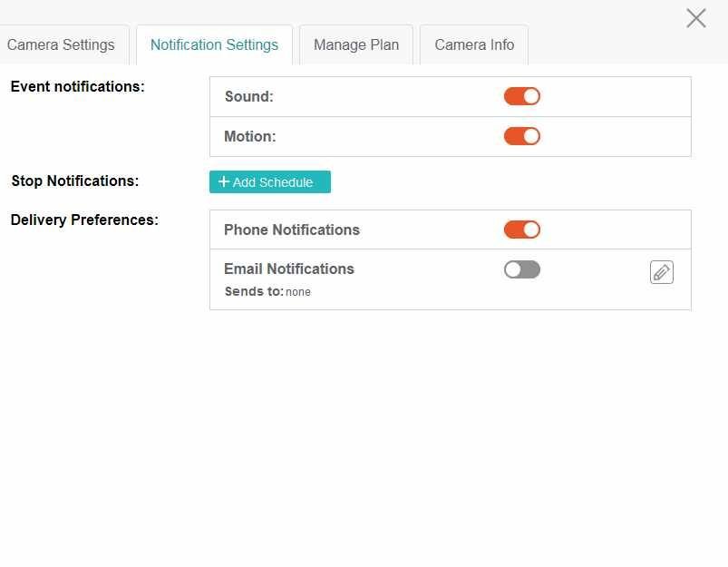This screenshot has height=567, width=728.
Task: Enable the Email Notifications switch
Action: click(x=522, y=269)
